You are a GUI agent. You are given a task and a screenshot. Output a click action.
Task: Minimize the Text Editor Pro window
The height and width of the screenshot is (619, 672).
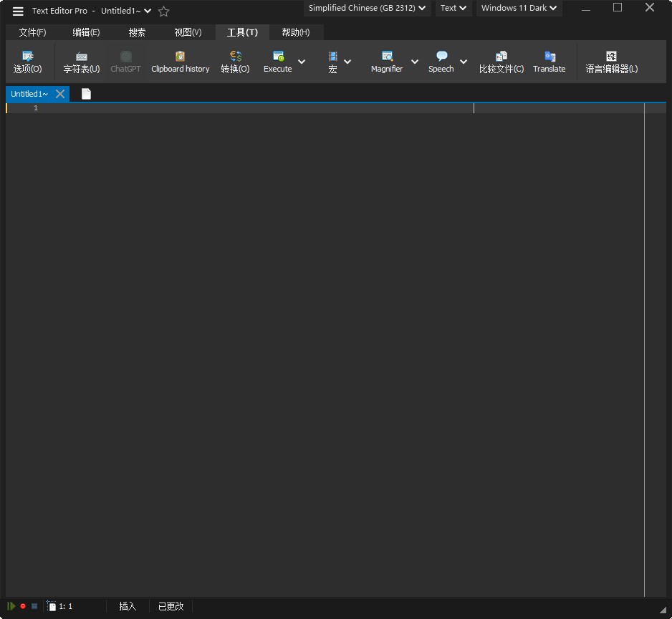coord(586,9)
